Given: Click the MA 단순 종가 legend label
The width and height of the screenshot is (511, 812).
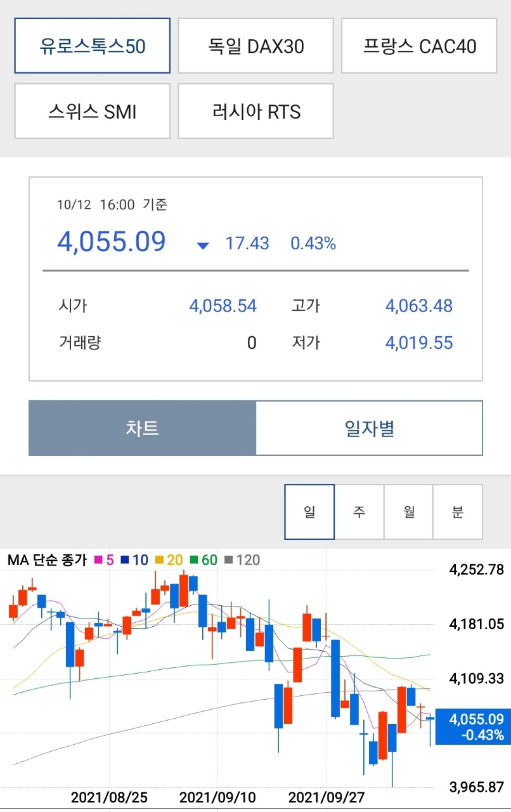Looking at the screenshot, I should click(48, 560).
